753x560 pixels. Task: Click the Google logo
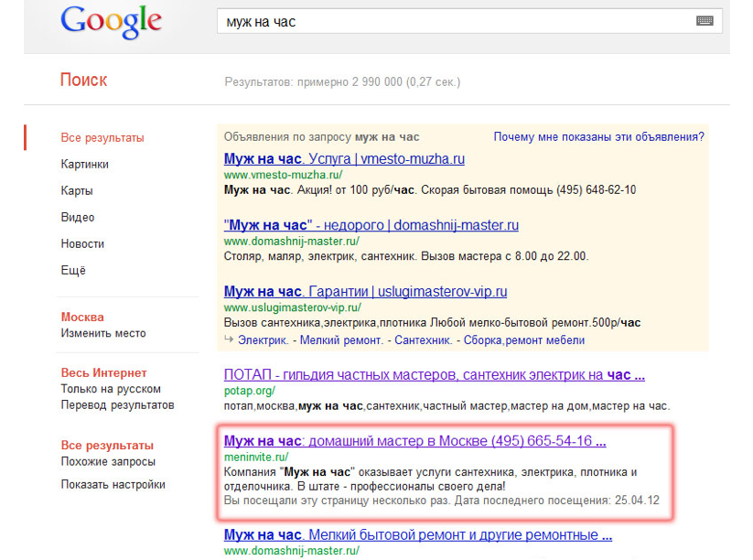[x=111, y=22]
